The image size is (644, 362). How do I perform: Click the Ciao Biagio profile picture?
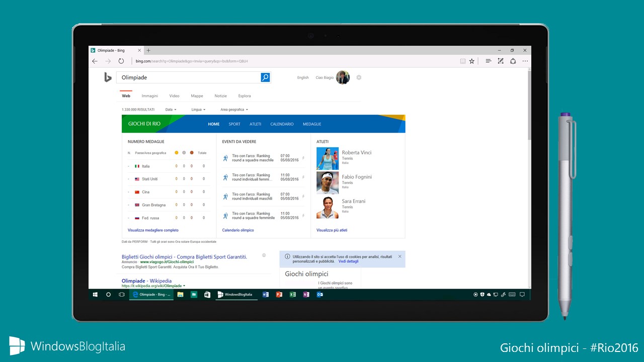pos(343,77)
